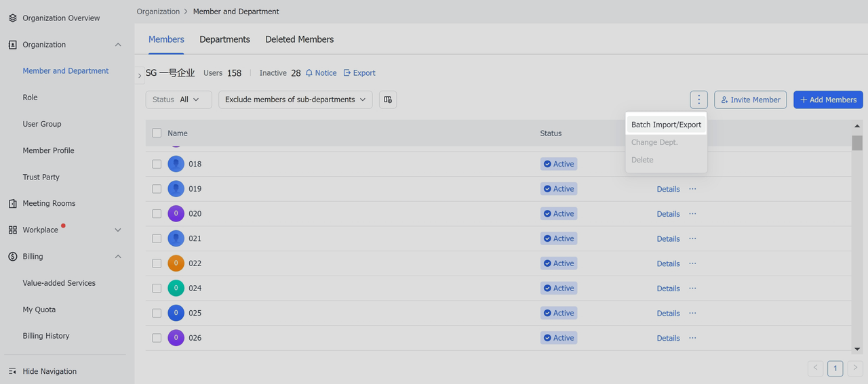This screenshot has height=384, width=868.
Task: Toggle the select-all checkbox in Name header
Action: (157, 133)
